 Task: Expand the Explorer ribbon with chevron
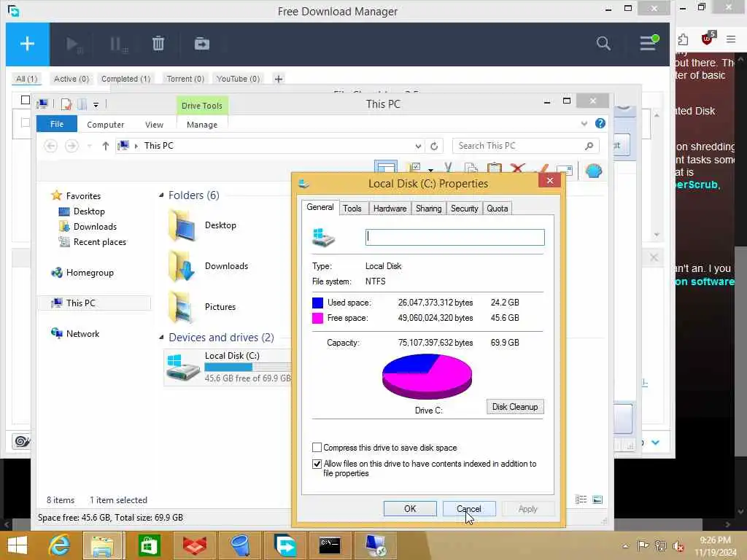[x=584, y=124]
